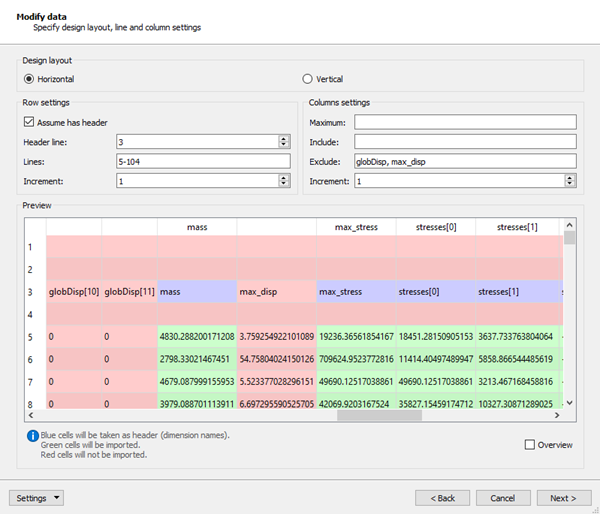This screenshot has height=514, width=600.
Task: Cancel the import wizard
Action: (x=503, y=498)
